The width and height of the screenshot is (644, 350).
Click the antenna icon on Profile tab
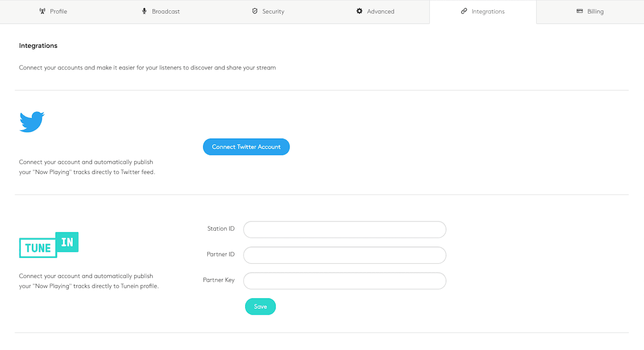click(43, 11)
